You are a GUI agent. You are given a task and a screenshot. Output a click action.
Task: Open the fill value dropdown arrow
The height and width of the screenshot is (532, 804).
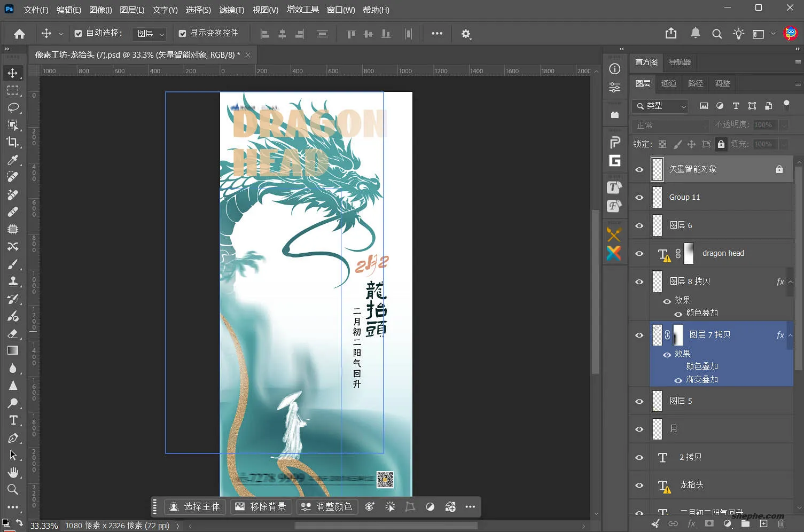pyautogui.click(x=784, y=144)
